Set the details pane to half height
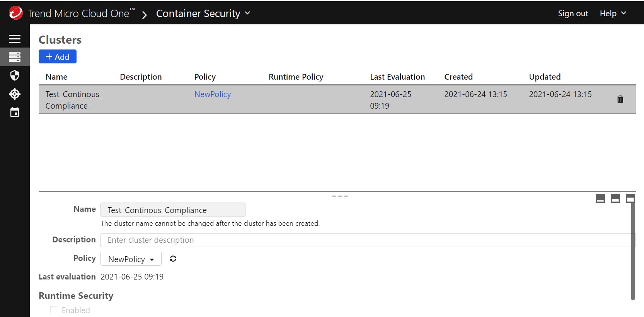Viewport: 644px width, 317px height. pyautogui.click(x=615, y=198)
